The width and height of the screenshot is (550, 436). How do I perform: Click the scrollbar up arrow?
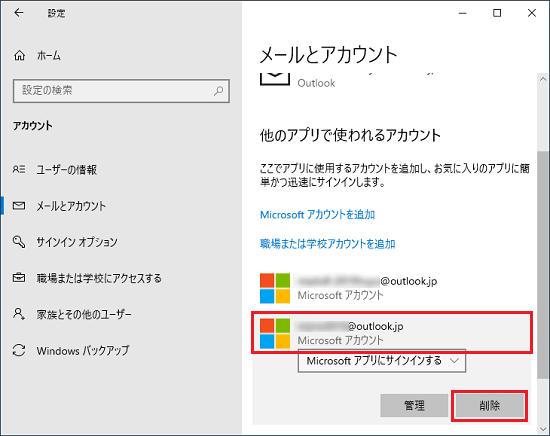coord(543,79)
